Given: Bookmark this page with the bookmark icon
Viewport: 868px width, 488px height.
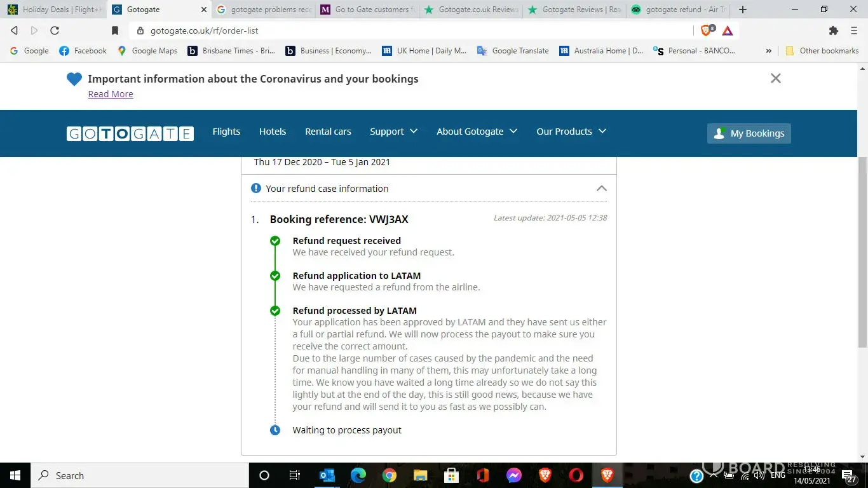Looking at the screenshot, I should tap(115, 30).
